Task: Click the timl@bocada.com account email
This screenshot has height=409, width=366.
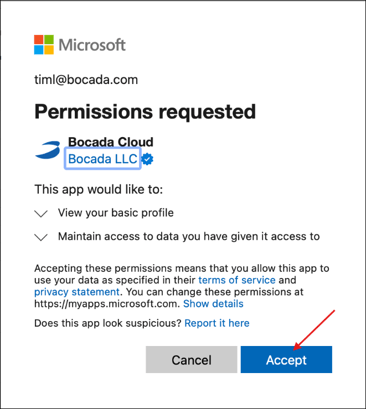Action: click(86, 80)
